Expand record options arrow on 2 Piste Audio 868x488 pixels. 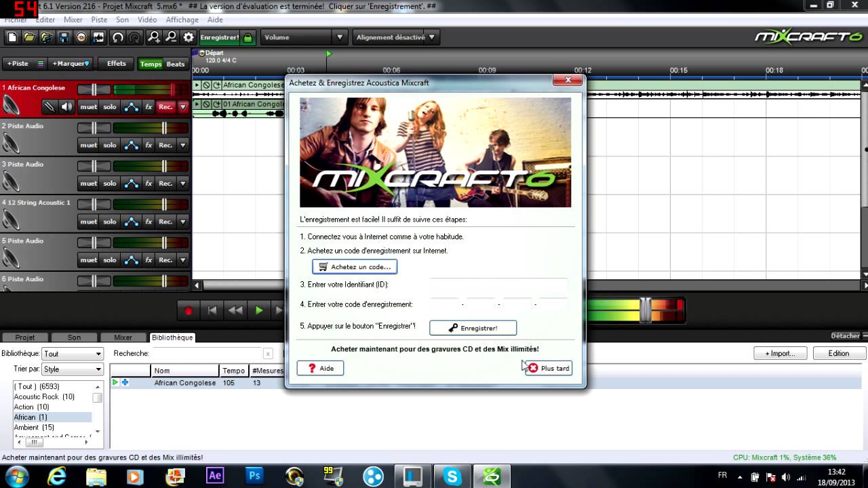coord(182,145)
